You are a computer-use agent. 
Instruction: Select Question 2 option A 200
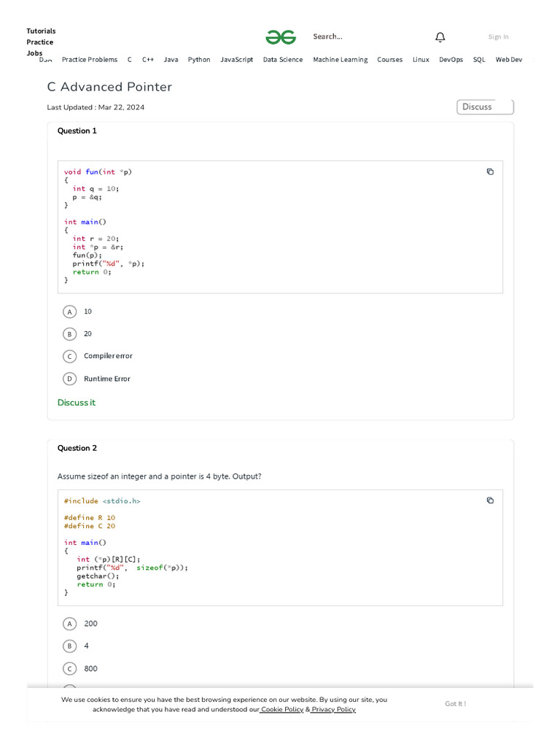[69, 624]
